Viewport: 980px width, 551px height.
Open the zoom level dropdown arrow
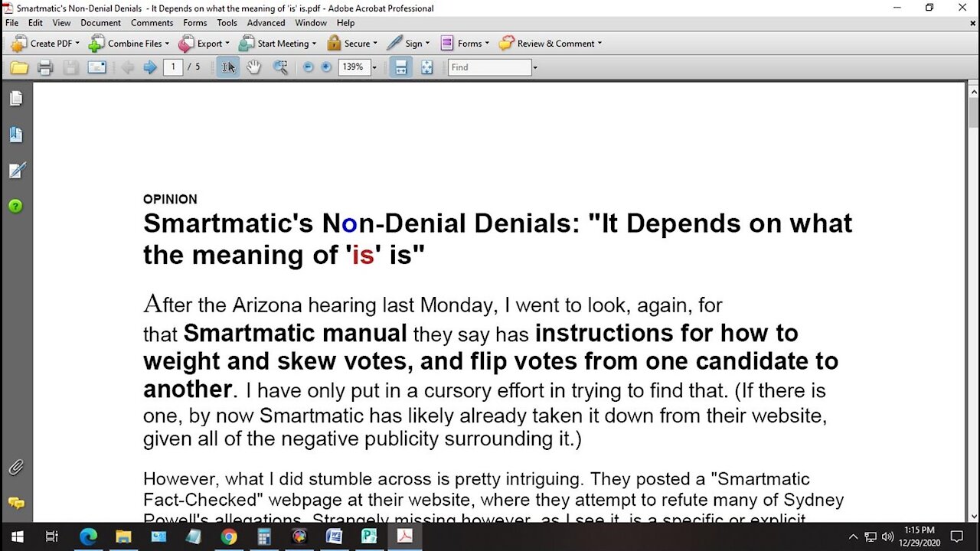click(x=374, y=68)
